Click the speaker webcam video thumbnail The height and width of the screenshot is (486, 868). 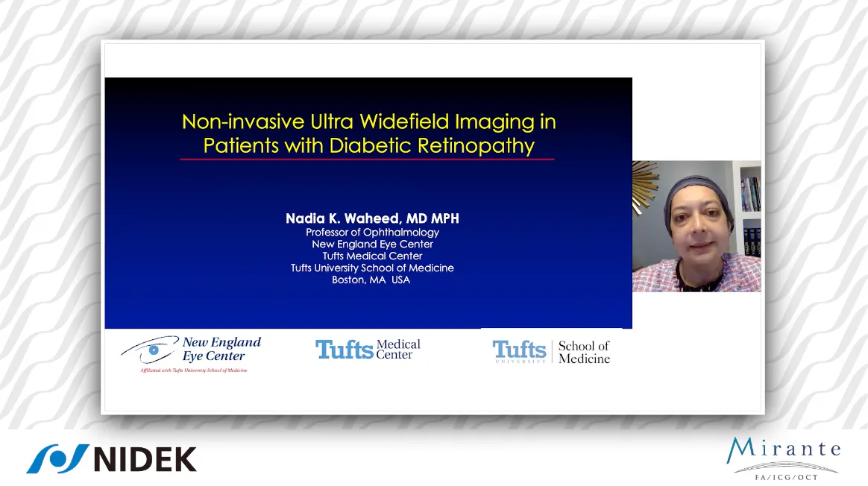point(696,227)
